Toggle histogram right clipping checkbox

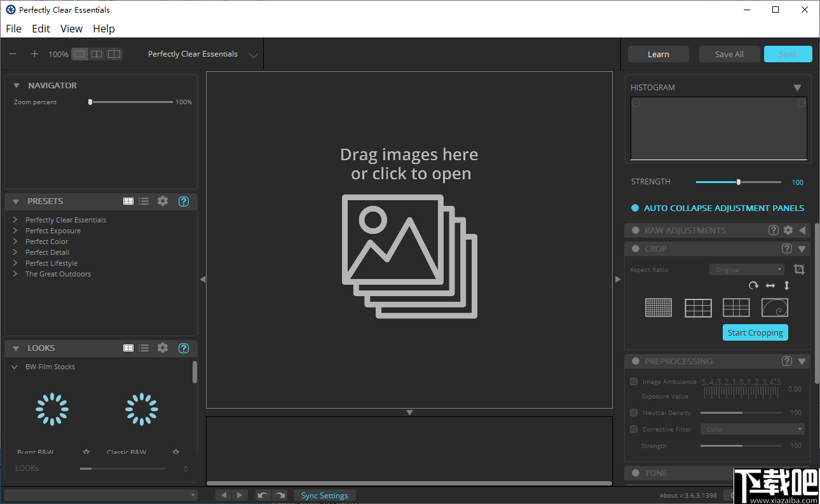coord(802,103)
